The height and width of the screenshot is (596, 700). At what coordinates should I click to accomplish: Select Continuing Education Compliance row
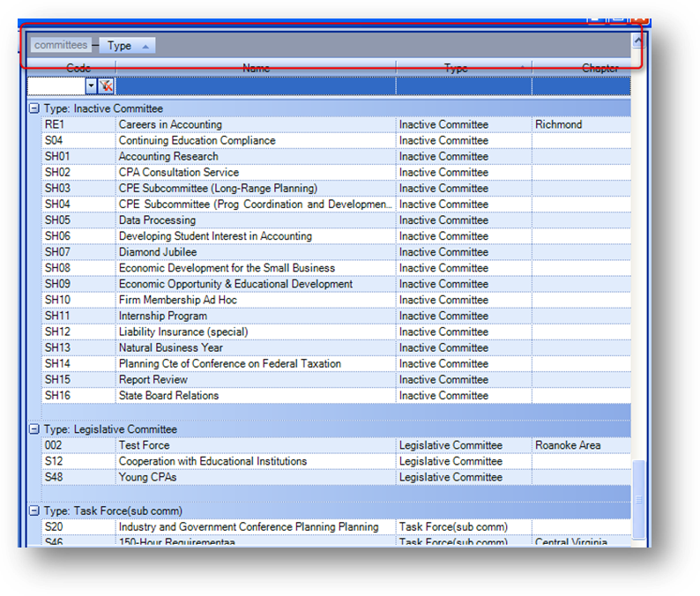337,140
